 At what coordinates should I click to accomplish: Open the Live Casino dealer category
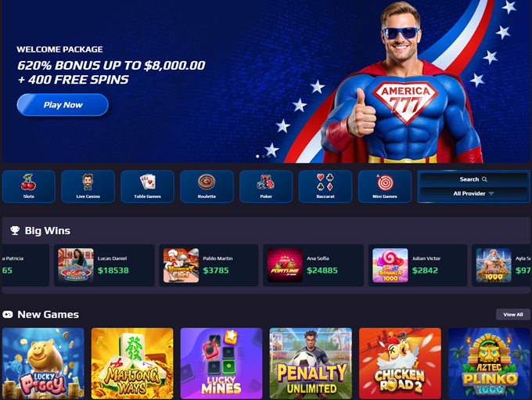(x=88, y=186)
